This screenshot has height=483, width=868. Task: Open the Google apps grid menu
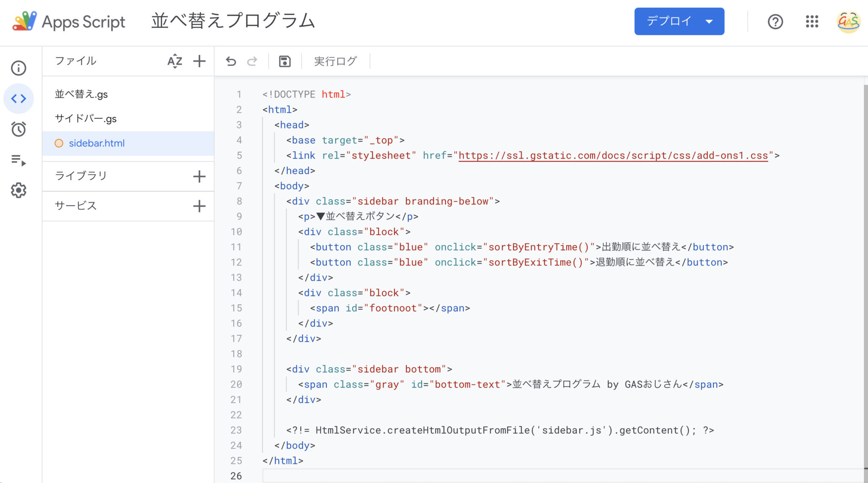(x=812, y=21)
